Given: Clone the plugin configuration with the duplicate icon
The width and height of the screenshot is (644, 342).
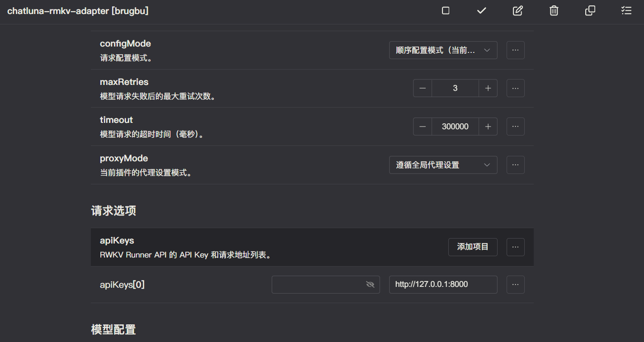Looking at the screenshot, I should [590, 10].
